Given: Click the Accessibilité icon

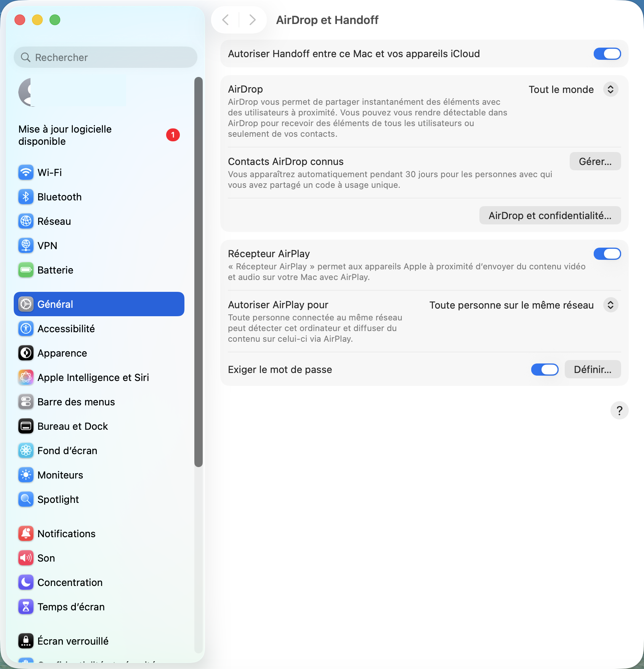Looking at the screenshot, I should click(26, 329).
